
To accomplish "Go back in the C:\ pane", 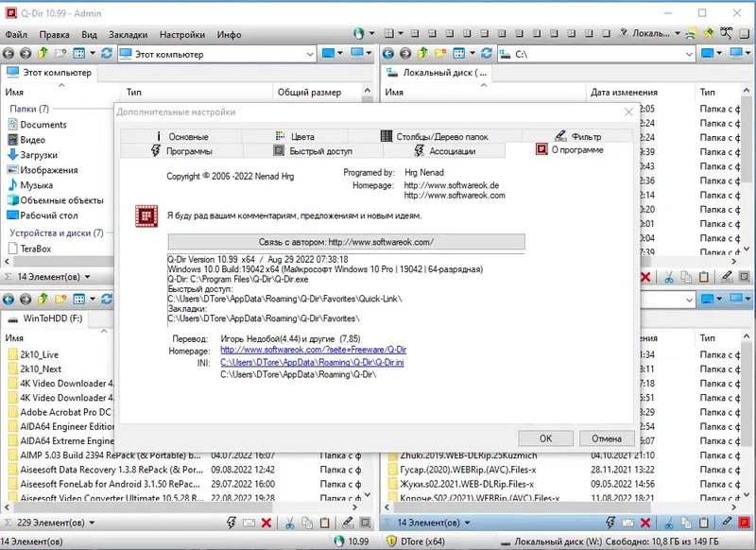I will pyautogui.click(x=388, y=54).
